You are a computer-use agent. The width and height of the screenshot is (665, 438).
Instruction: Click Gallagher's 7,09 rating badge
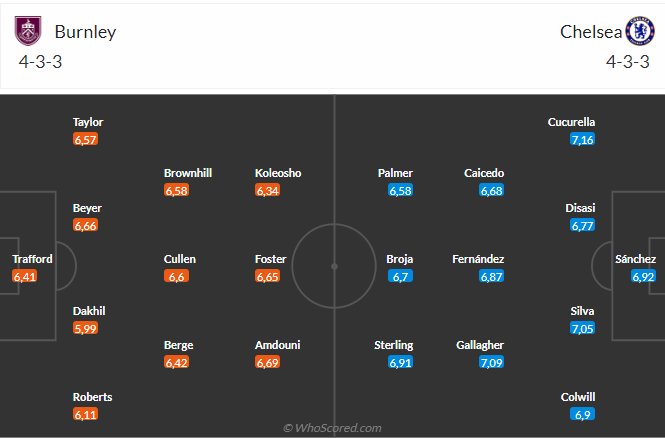[x=491, y=362]
